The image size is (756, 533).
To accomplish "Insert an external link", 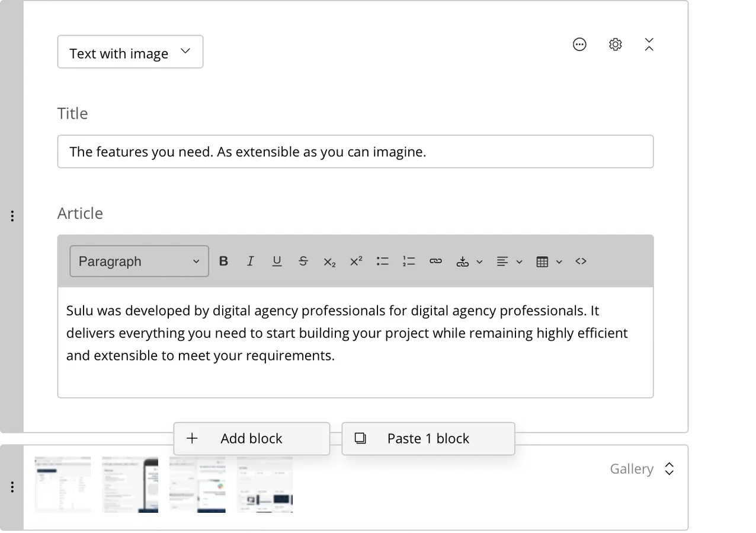I will click(x=435, y=261).
